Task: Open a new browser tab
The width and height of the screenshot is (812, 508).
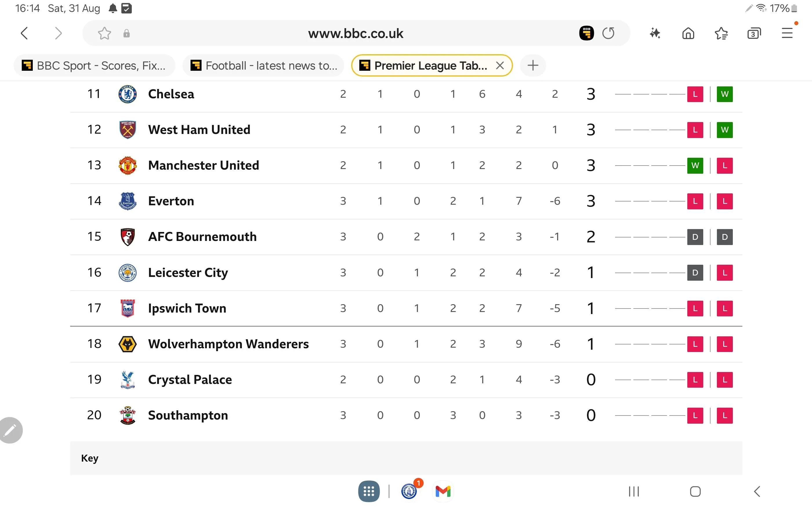Action: pyautogui.click(x=533, y=66)
